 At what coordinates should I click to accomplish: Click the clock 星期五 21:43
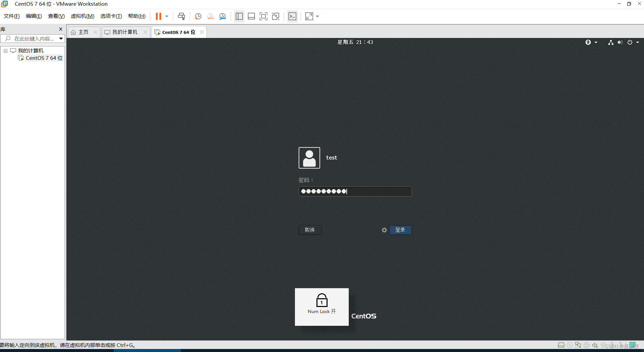tap(355, 42)
